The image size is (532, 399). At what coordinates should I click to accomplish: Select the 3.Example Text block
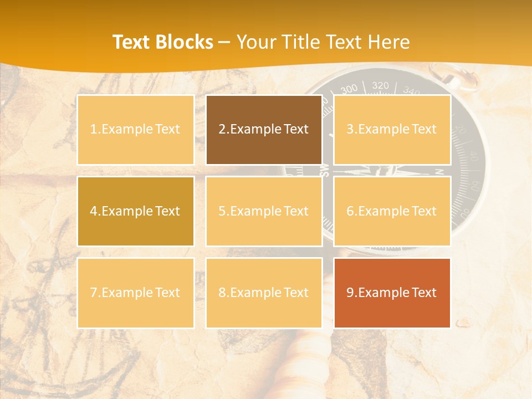(x=392, y=130)
